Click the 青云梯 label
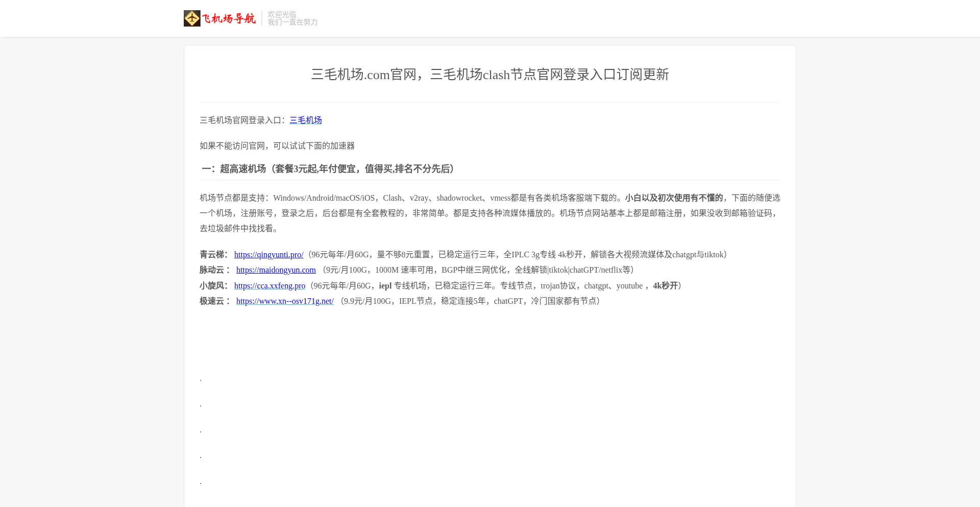Image resolution: width=980 pixels, height=507 pixels. click(x=214, y=254)
